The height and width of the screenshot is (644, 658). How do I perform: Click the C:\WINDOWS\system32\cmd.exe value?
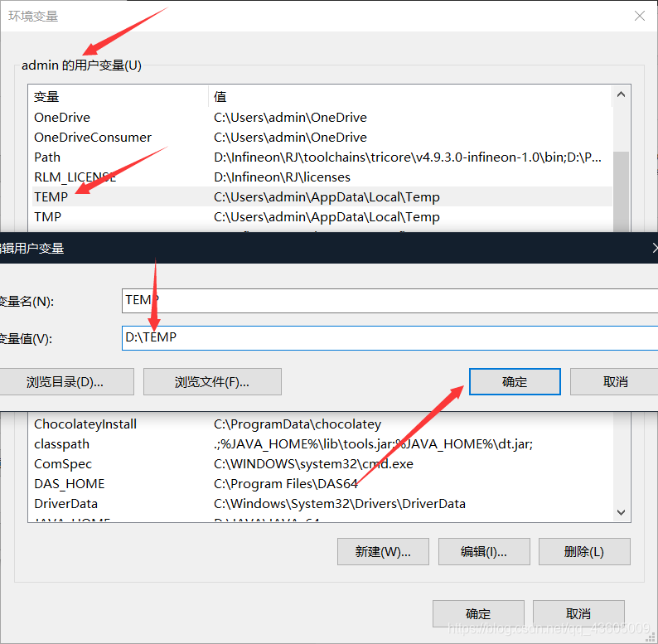[313, 464]
